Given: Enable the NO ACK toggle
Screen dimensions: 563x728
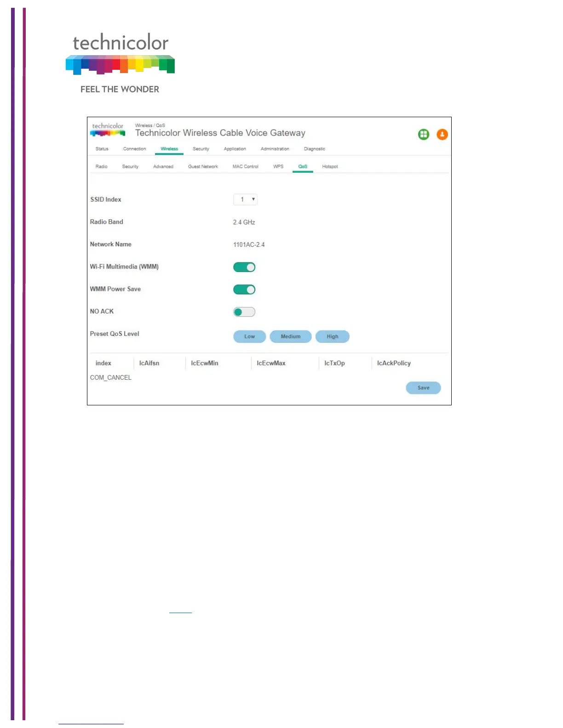Looking at the screenshot, I should [x=244, y=312].
